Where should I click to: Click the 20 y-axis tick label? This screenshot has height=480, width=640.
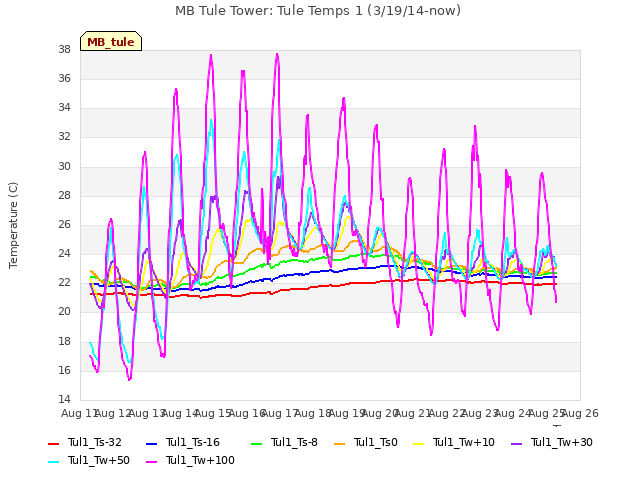64,311
